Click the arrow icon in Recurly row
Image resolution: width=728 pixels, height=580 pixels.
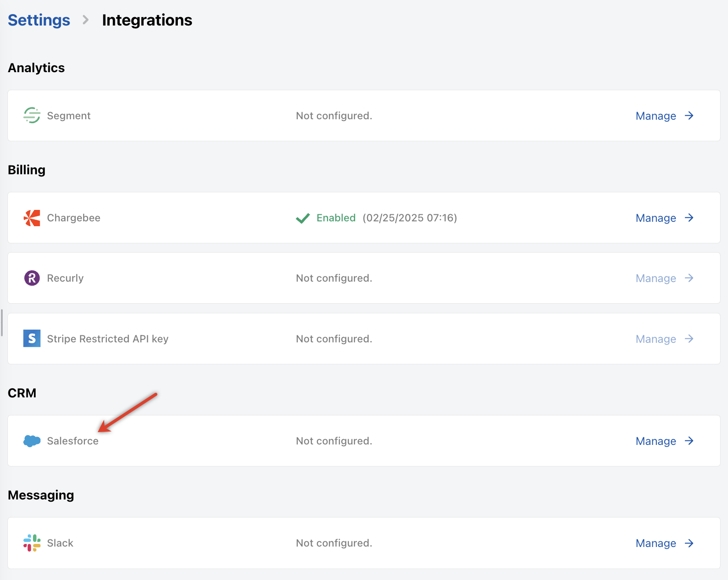pyautogui.click(x=689, y=278)
